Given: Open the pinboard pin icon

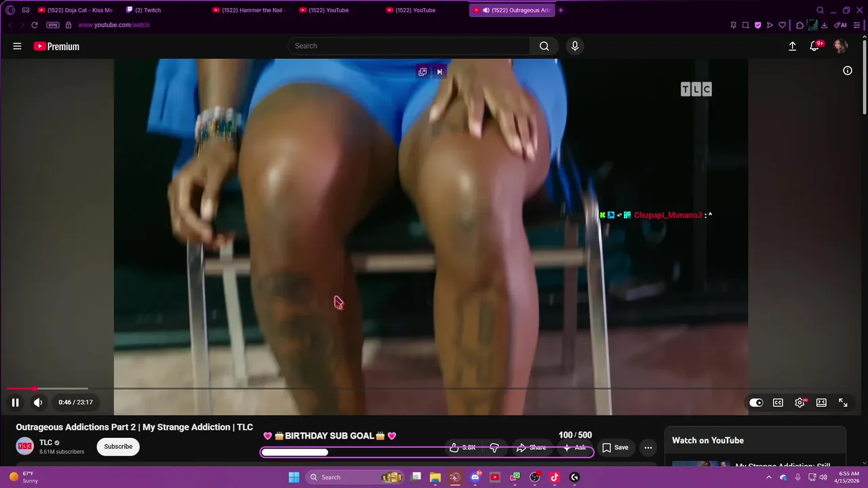Looking at the screenshot, I should [733, 25].
